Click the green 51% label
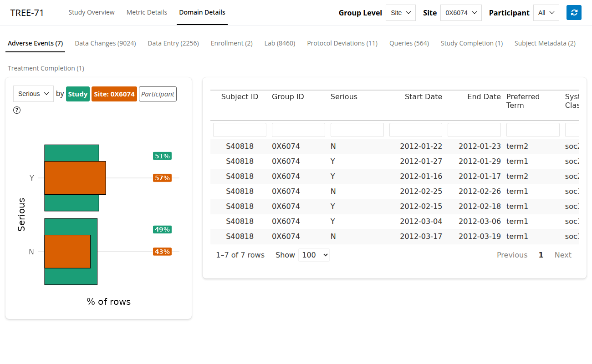Screen dimensions: 592x364 pyautogui.click(x=162, y=156)
